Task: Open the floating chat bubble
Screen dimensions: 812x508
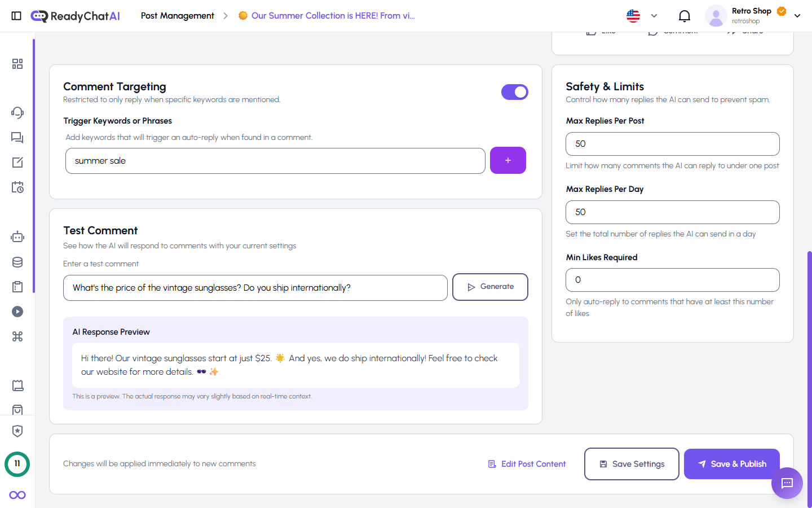Action: coord(787,483)
